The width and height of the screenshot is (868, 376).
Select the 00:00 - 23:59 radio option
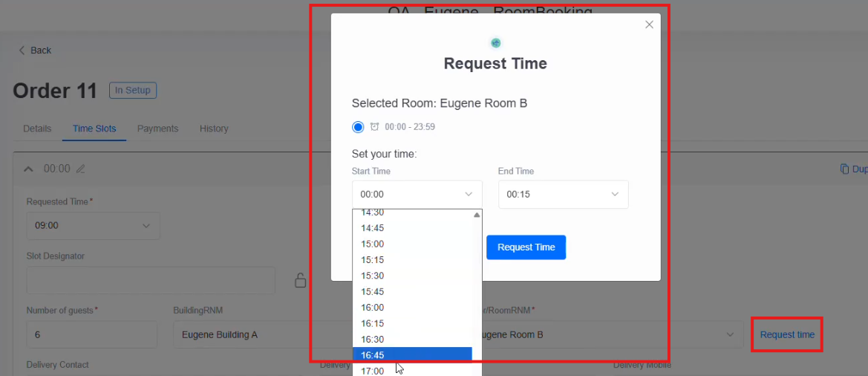pyautogui.click(x=358, y=127)
